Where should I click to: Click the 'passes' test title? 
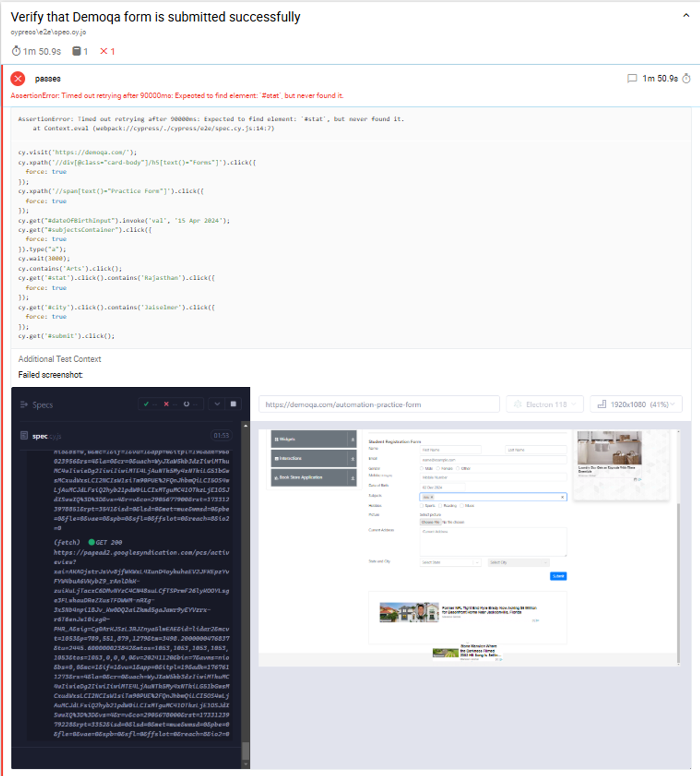pyautogui.click(x=47, y=79)
